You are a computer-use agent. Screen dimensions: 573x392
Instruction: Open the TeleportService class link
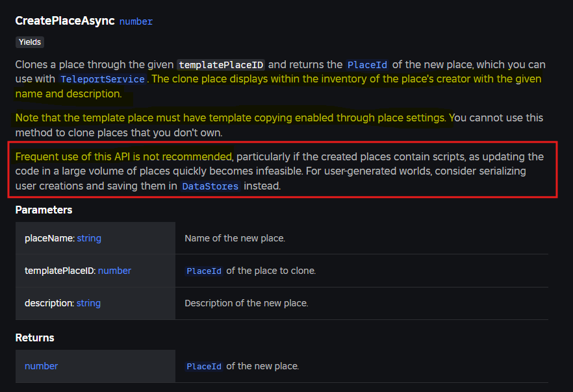coord(103,79)
